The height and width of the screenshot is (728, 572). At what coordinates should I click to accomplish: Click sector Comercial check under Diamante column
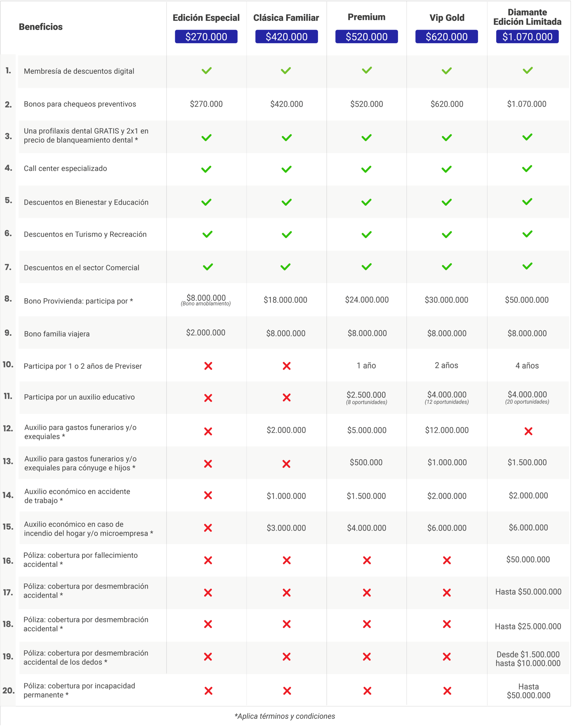[527, 266]
